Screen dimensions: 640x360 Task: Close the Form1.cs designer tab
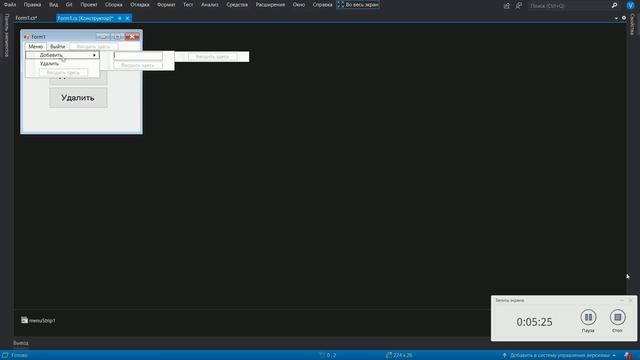pos(127,18)
